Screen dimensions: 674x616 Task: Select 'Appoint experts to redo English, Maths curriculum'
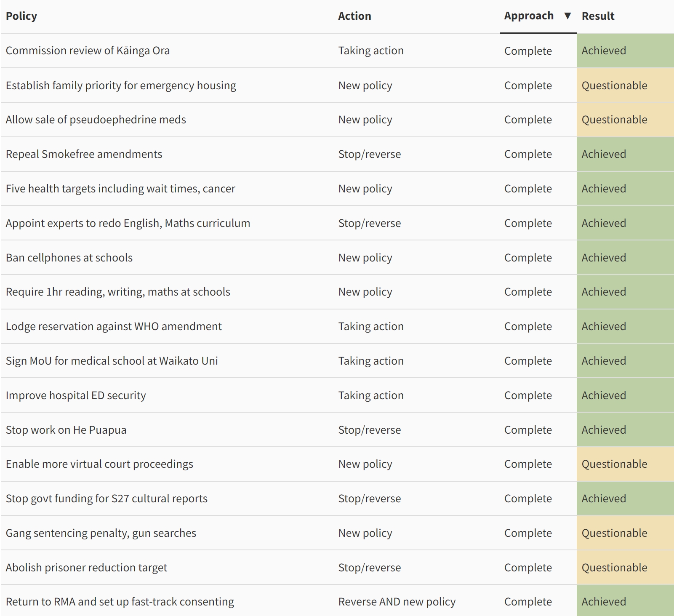pos(128,223)
